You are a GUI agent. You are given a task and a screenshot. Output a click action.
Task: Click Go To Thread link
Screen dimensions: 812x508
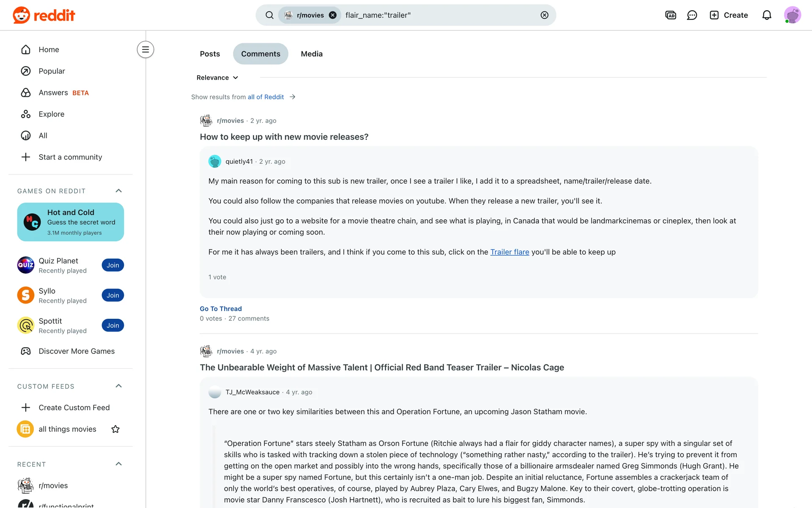[x=221, y=309]
